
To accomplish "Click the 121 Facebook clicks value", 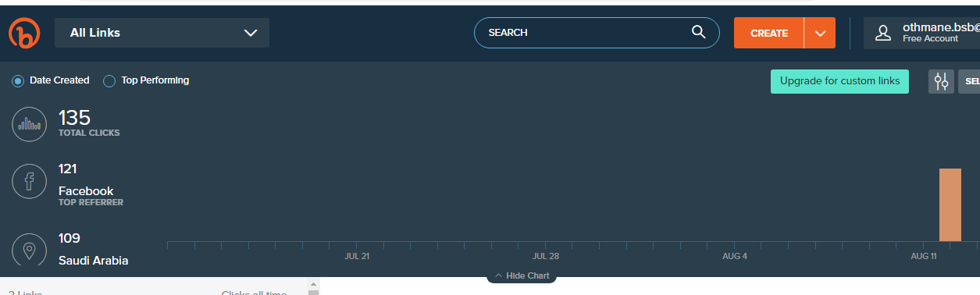I will click(x=67, y=169).
